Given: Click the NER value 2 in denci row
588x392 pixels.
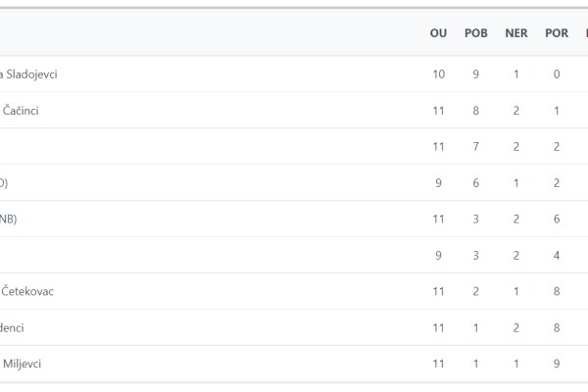Looking at the screenshot, I should [516, 328].
